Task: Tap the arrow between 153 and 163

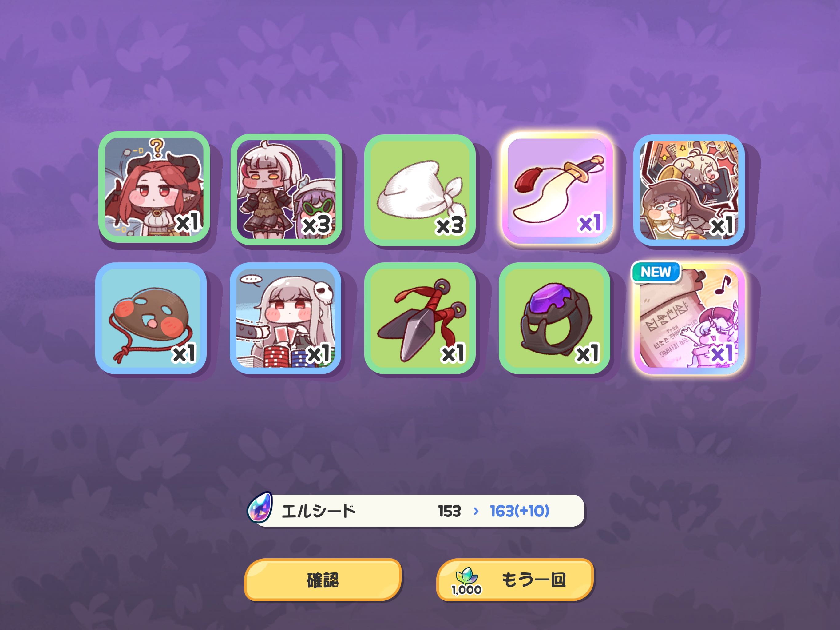Action: click(476, 512)
